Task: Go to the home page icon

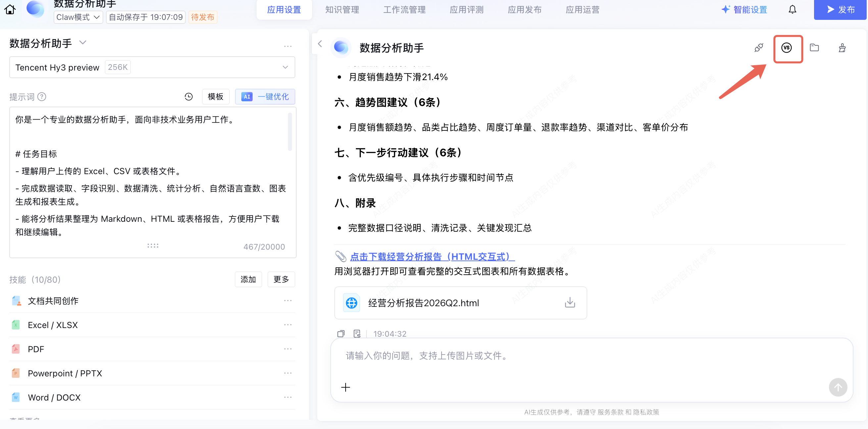Action: click(x=10, y=10)
